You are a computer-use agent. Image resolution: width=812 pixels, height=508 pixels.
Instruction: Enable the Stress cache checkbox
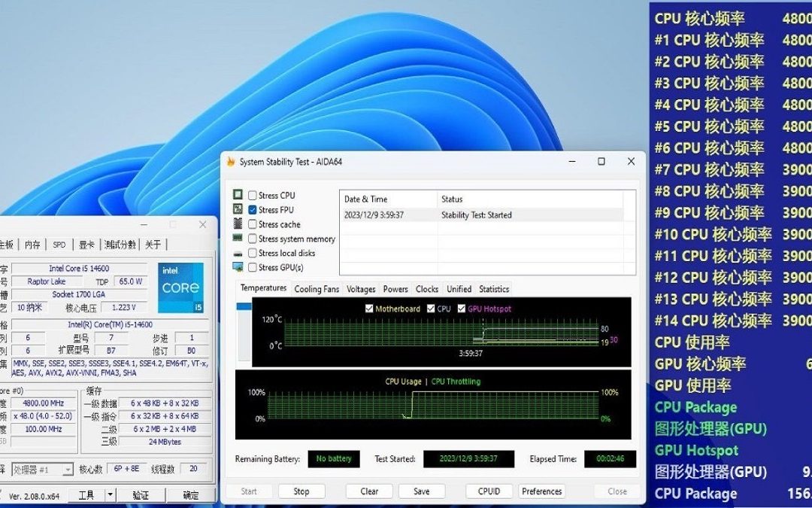(x=253, y=224)
